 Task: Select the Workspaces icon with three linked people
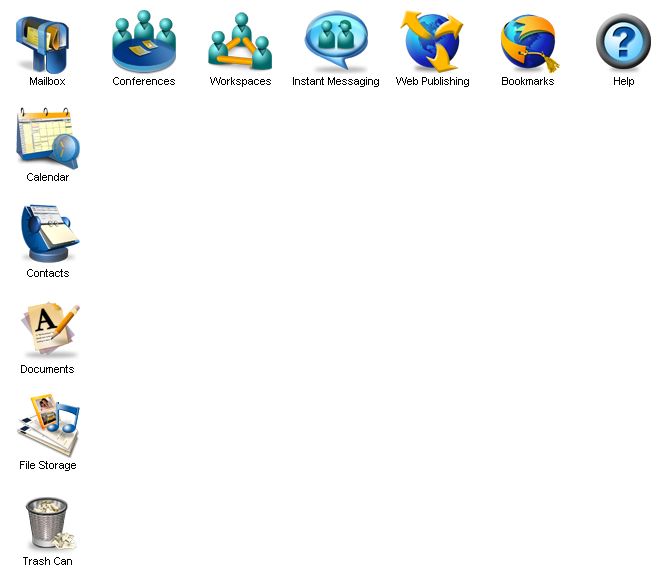(x=240, y=41)
